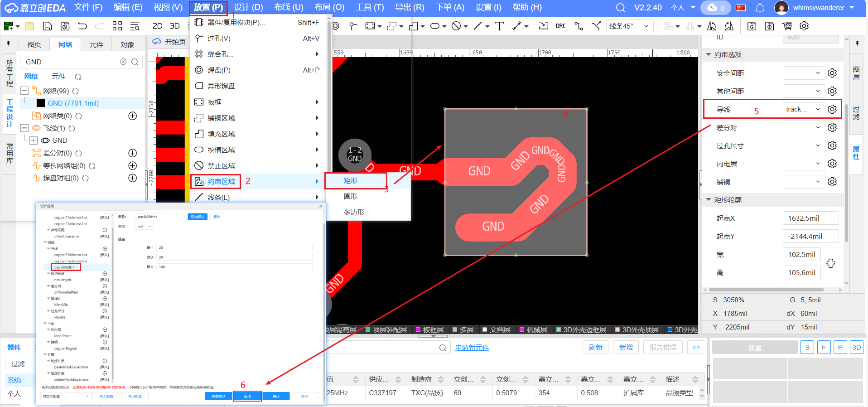Add a new 等长网络组 with plus icon
This screenshot has height=407, width=868.
[x=133, y=166]
